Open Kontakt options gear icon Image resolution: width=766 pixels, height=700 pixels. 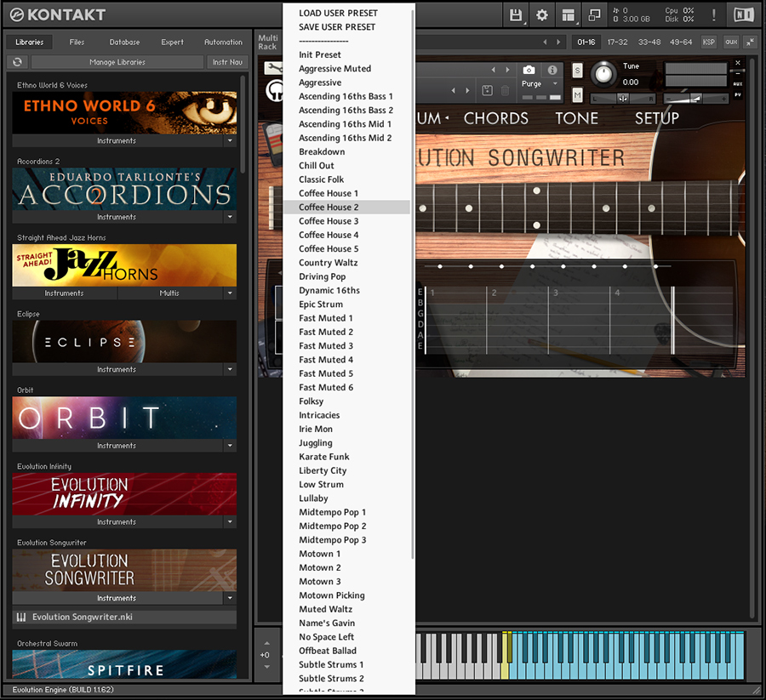click(542, 15)
